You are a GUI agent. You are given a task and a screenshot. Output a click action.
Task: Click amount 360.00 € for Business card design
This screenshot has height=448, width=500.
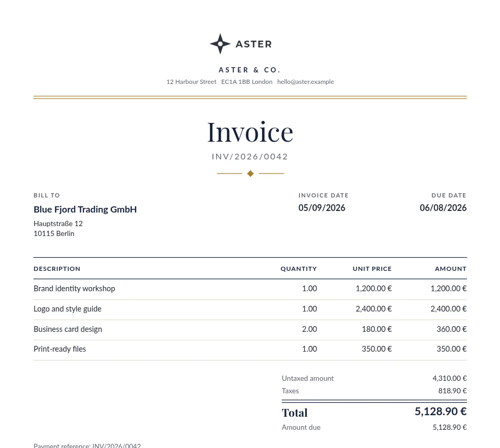click(452, 329)
